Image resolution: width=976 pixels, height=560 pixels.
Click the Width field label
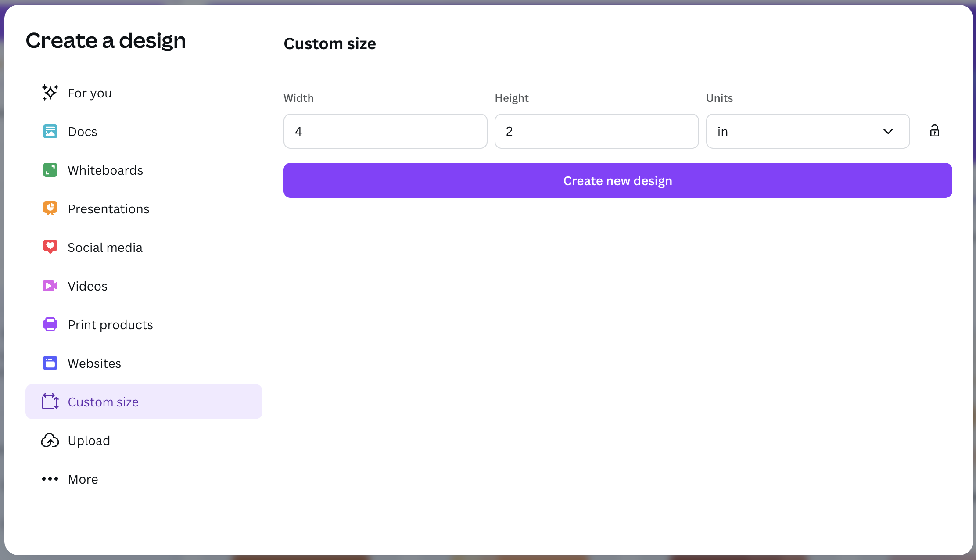tap(298, 98)
